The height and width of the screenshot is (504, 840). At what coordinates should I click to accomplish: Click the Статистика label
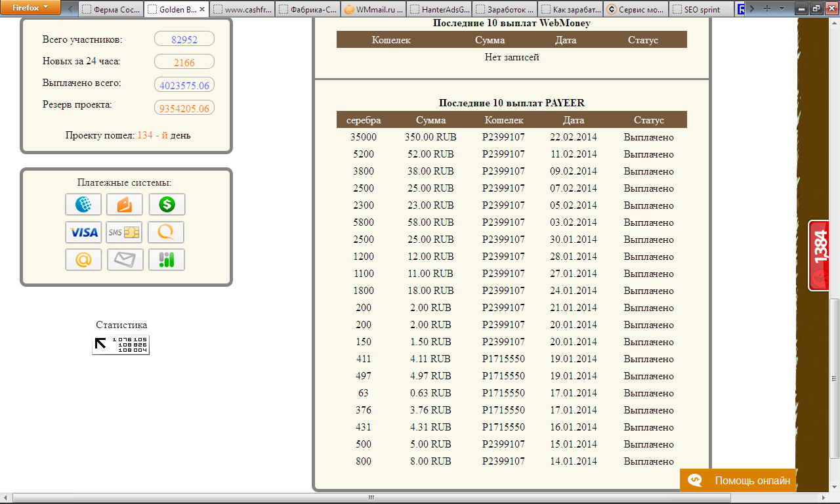[121, 325]
